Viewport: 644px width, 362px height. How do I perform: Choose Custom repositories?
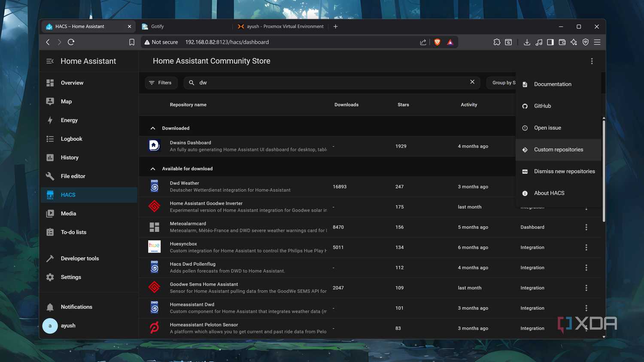pyautogui.click(x=559, y=150)
